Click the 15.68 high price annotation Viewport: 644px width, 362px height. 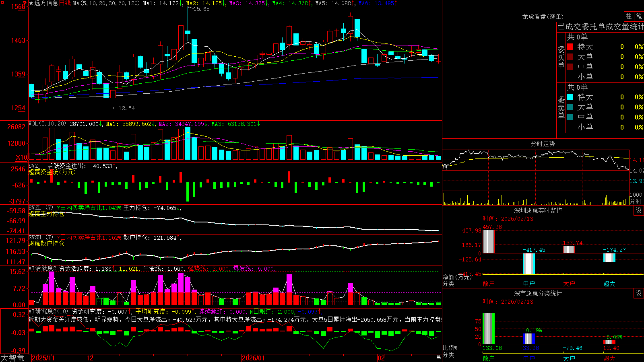(201, 9)
